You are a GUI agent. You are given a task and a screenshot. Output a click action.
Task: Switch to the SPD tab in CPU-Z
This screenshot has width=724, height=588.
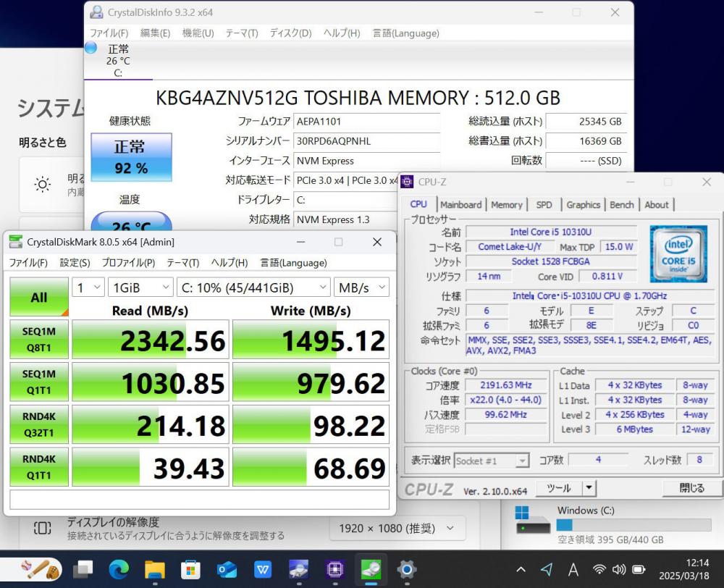click(544, 205)
